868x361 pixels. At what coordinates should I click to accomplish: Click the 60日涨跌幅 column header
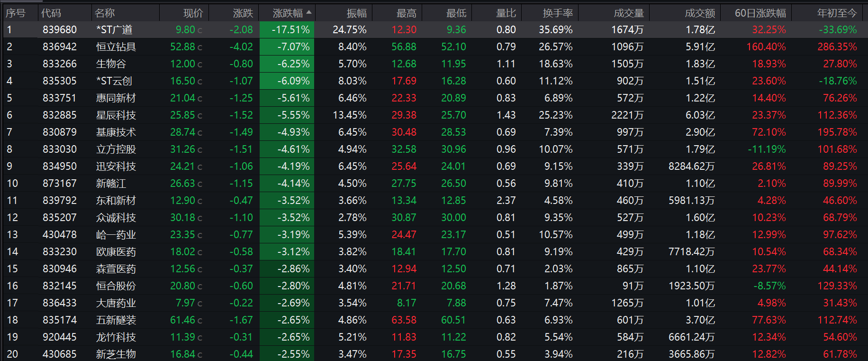click(760, 13)
